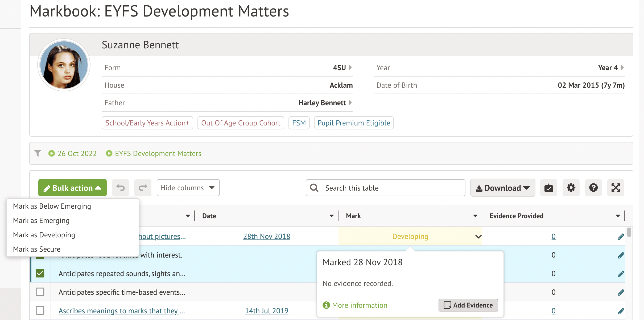Open the Download dropdown menu
Image resolution: width=644 pixels, height=320 pixels.
pyautogui.click(x=502, y=188)
